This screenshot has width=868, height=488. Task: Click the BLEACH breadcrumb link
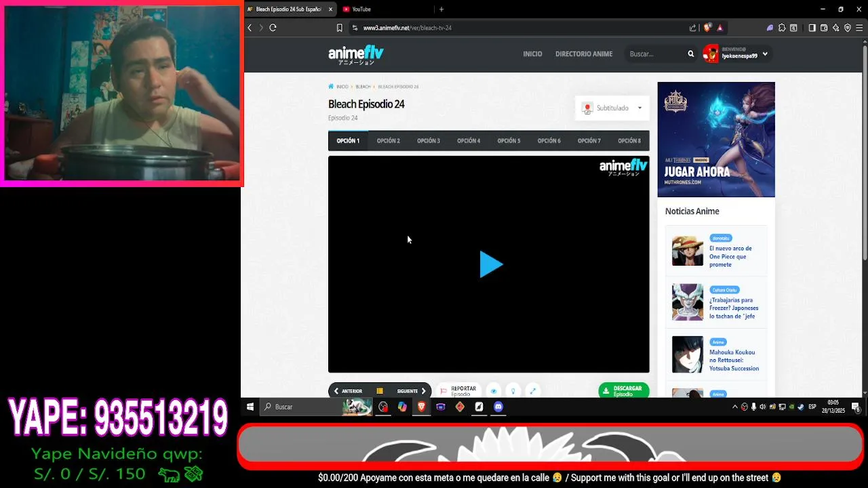tap(363, 87)
